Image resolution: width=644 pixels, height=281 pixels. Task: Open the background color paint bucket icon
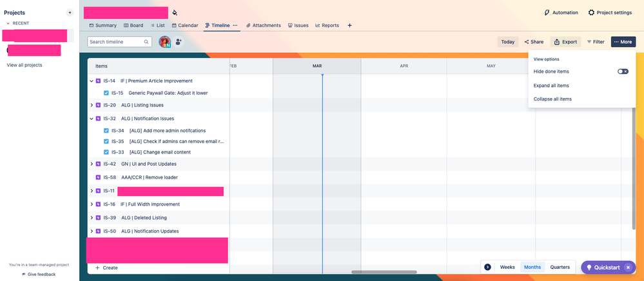click(175, 13)
